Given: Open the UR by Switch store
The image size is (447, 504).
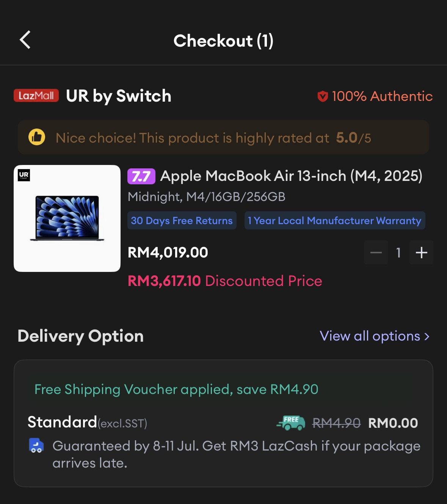Looking at the screenshot, I should click(119, 96).
